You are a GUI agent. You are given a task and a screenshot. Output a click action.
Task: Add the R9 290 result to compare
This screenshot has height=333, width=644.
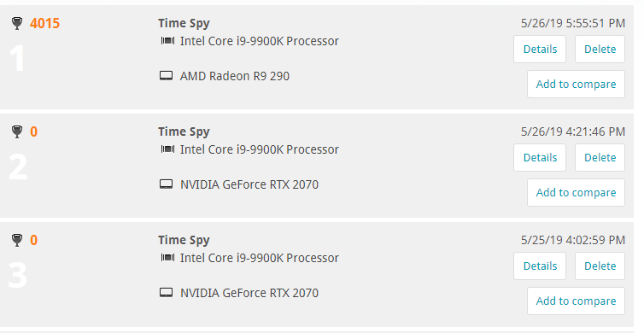coord(576,85)
